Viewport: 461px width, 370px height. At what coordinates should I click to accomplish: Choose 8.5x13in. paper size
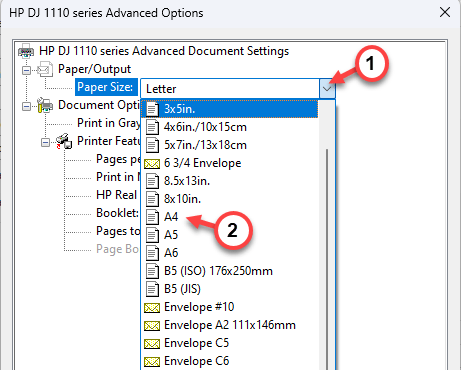pyautogui.click(x=230, y=181)
